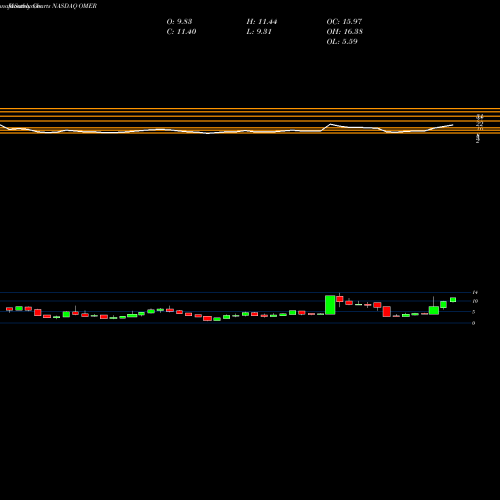Click the price axis label "14"

[475, 292]
